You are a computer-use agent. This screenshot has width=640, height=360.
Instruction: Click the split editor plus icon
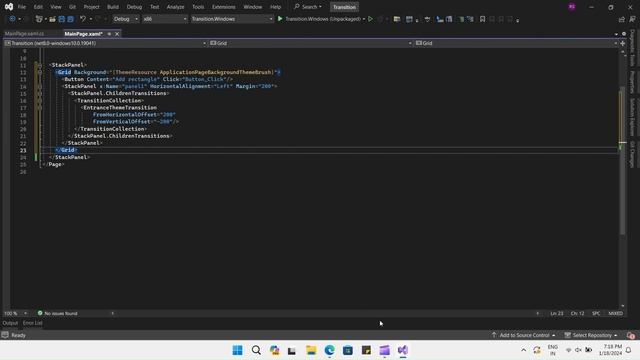[623, 43]
